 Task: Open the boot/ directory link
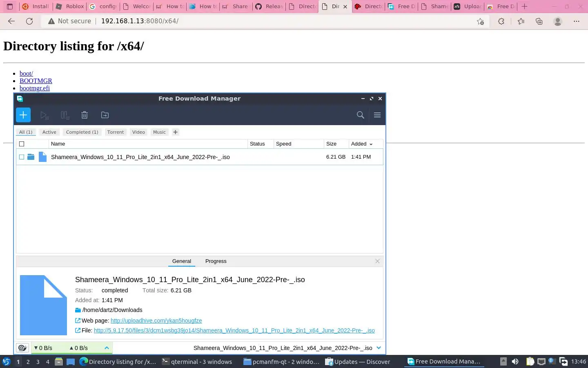(26, 74)
